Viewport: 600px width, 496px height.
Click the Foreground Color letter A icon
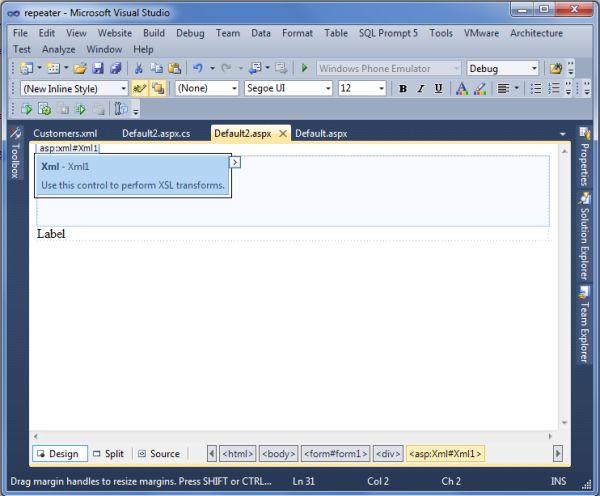click(x=462, y=89)
